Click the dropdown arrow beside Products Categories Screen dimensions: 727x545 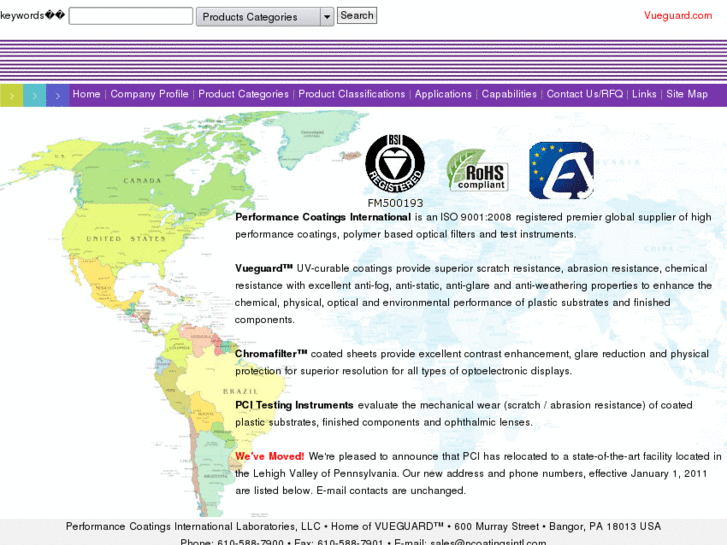[x=327, y=17]
